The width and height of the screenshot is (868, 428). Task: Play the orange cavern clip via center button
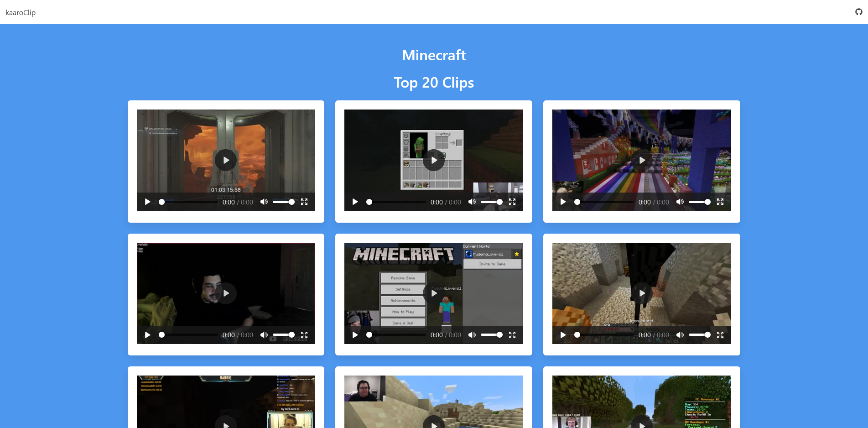point(226,160)
